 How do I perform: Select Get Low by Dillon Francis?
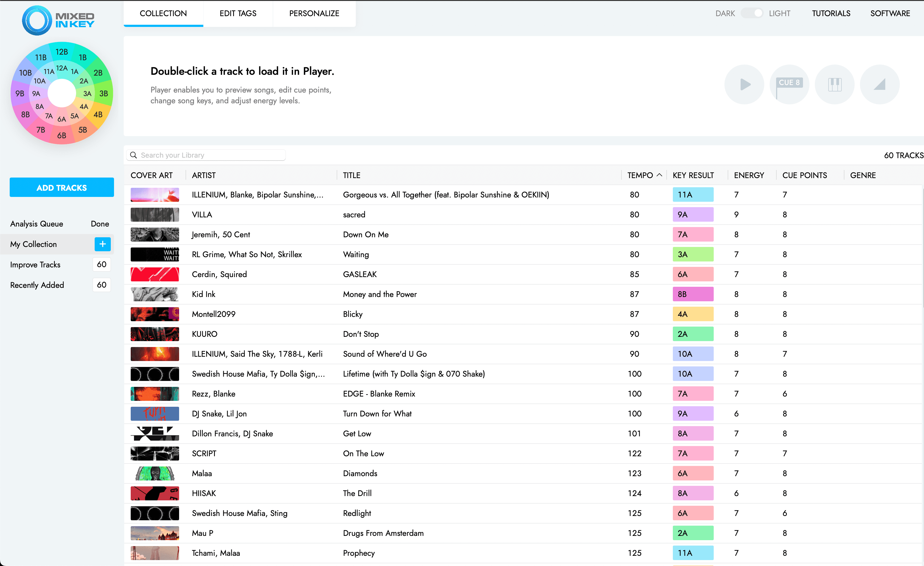pyautogui.click(x=357, y=434)
